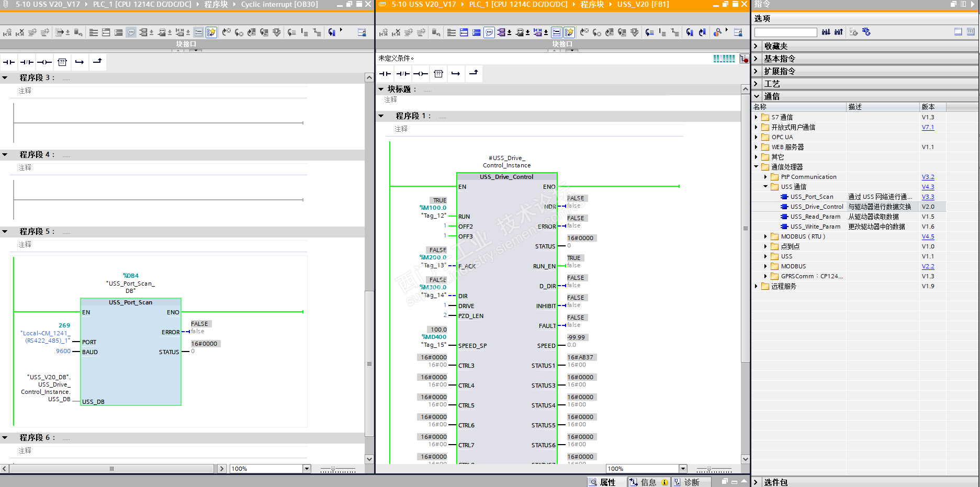Click the blue version update icon in options
980x487 pixels.
866,32
